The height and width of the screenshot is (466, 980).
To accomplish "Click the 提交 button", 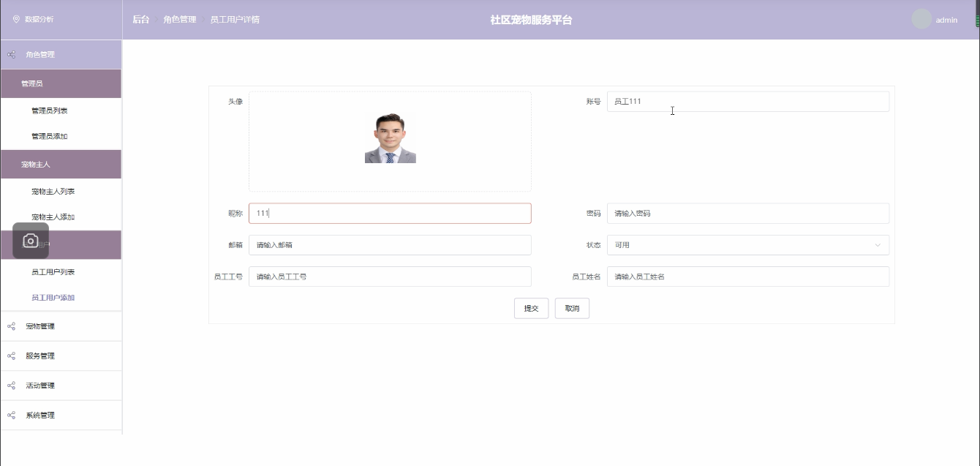I will [531, 309].
